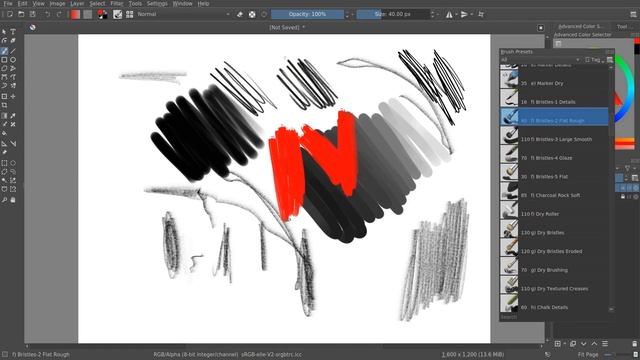Adjust the Opacity 100% slider
The image size is (640, 360).
307,14
